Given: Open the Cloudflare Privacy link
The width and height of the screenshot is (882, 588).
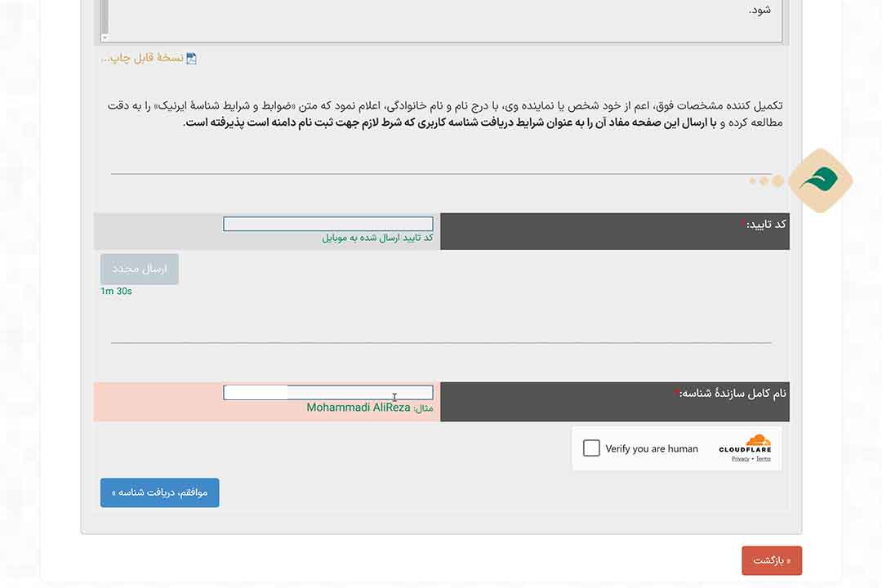Looking at the screenshot, I should 740,459.
